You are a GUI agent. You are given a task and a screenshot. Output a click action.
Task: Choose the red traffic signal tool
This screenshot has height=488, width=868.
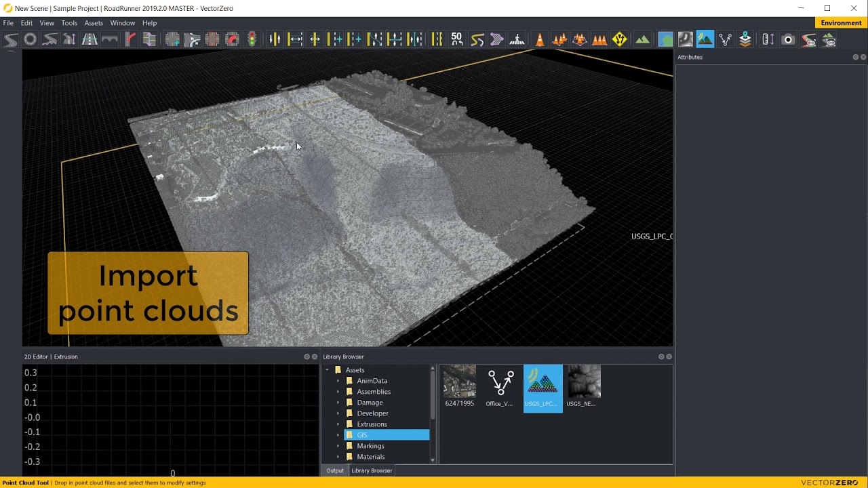tap(252, 40)
